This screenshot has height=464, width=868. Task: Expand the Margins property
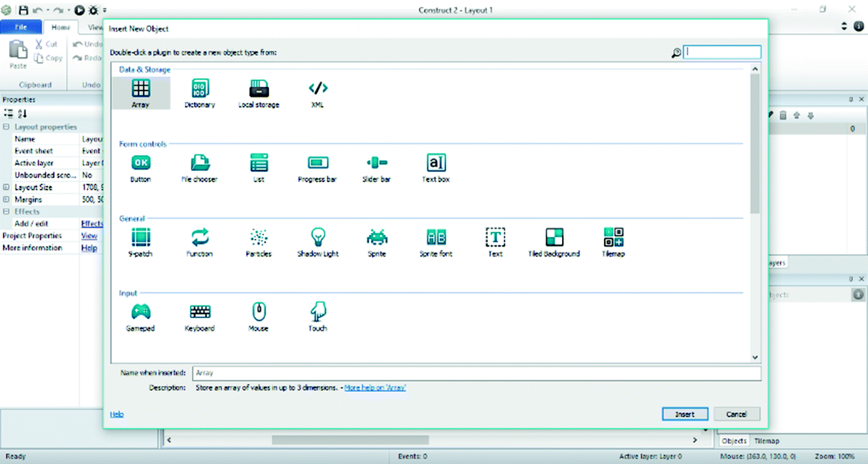pyautogui.click(x=7, y=199)
